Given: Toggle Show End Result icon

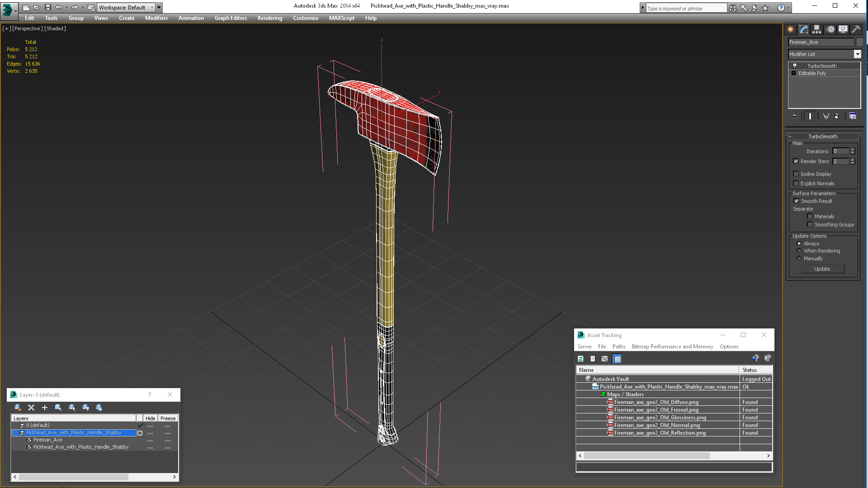Looking at the screenshot, I should (810, 116).
